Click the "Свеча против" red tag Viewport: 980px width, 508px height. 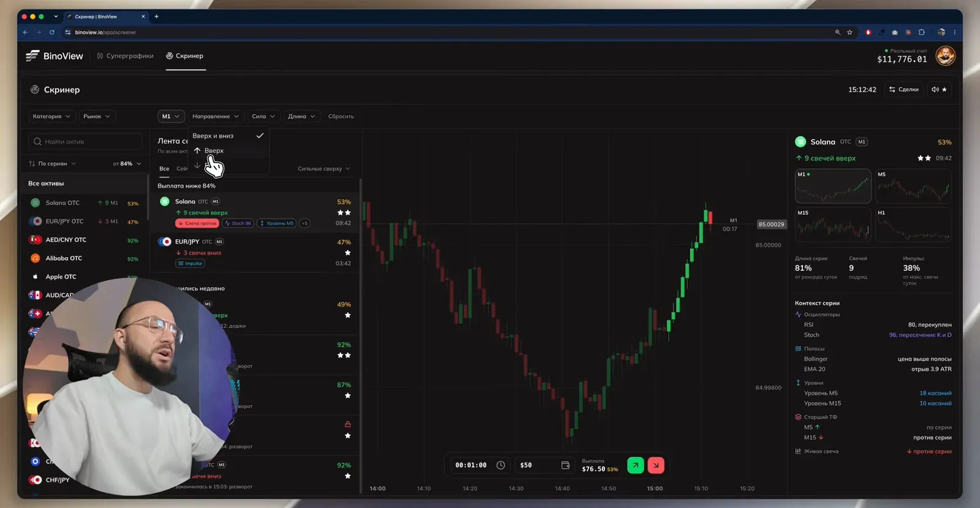[x=197, y=223]
